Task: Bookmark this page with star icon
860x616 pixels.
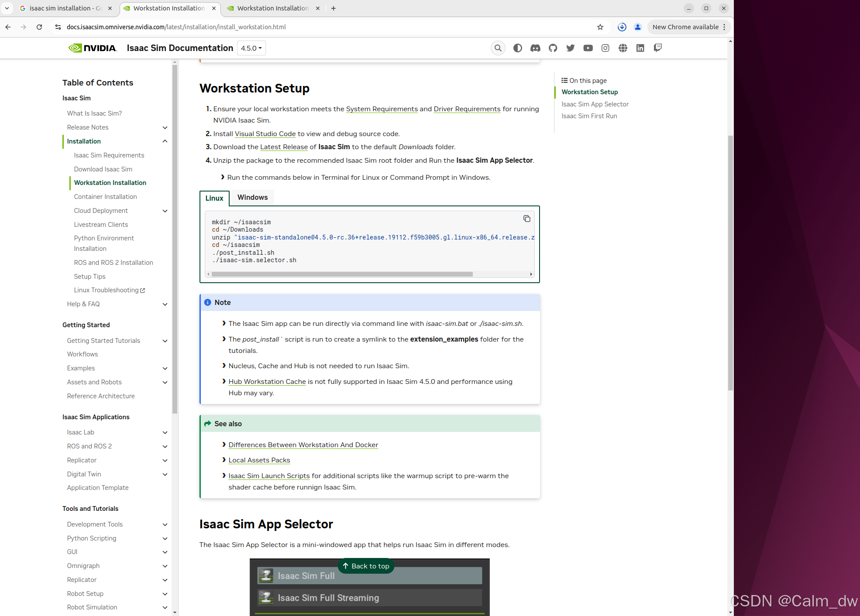Action: tap(600, 27)
